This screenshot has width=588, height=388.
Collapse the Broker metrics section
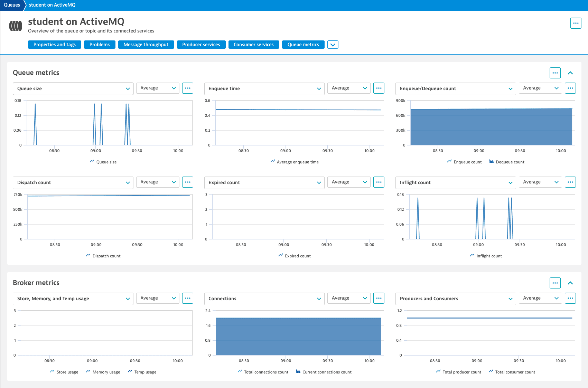(x=570, y=283)
